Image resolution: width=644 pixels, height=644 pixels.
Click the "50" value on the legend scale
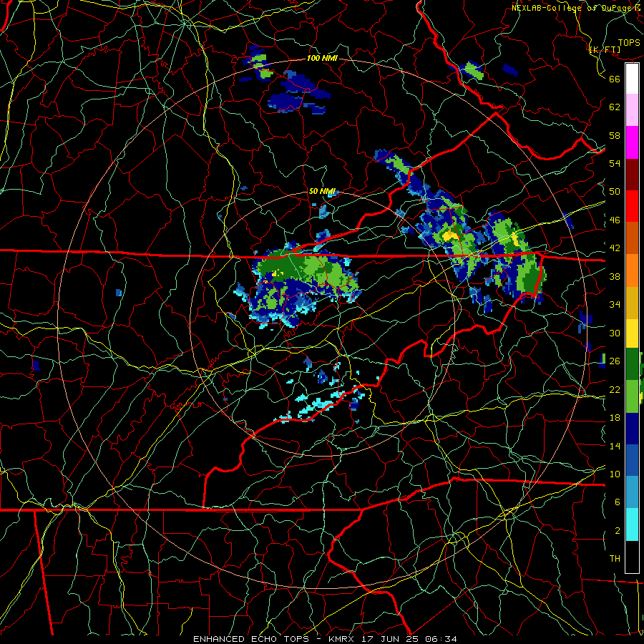click(615, 191)
